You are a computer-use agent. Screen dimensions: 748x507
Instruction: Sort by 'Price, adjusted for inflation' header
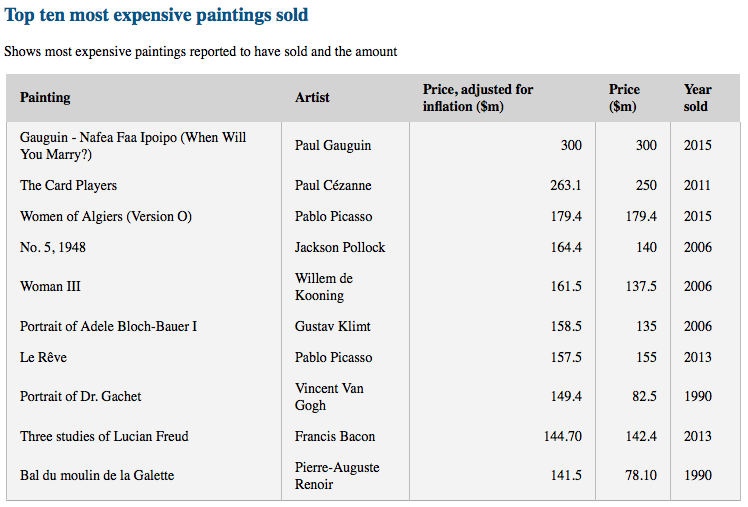tap(478, 98)
